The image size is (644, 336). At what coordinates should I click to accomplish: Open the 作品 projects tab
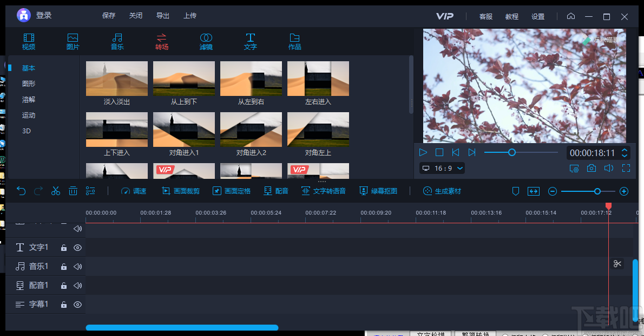click(294, 42)
